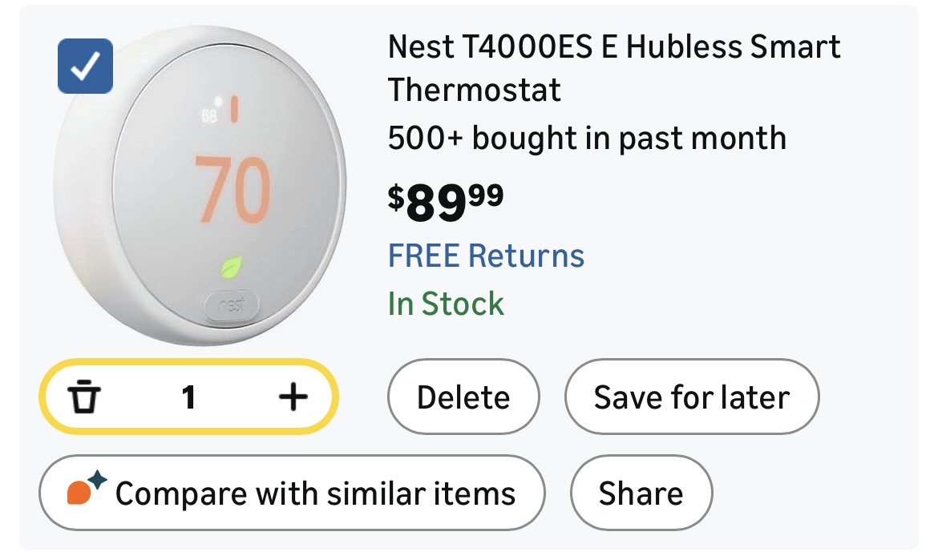Increase quantity with the plus icon
Image resolution: width=938 pixels, height=560 pixels.
(x=293, y=397)
